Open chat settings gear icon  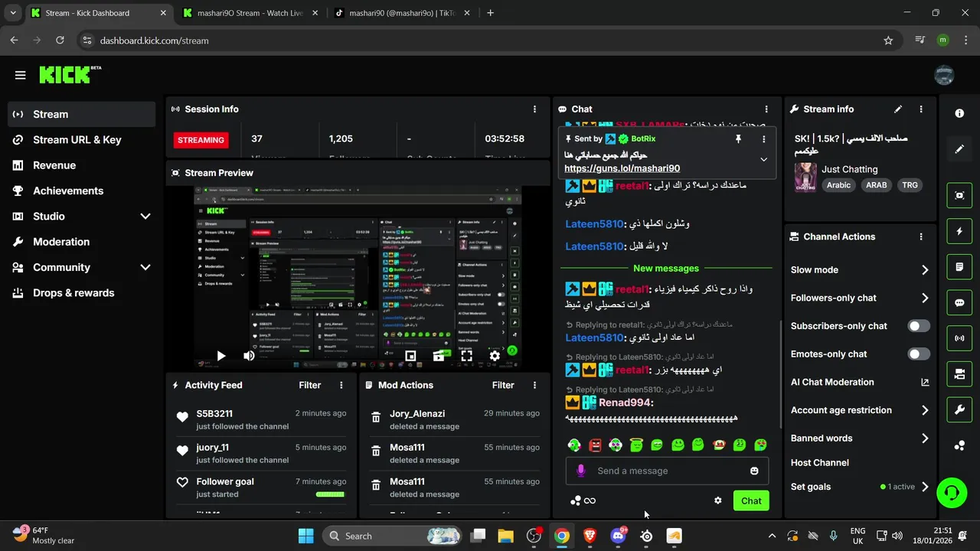pos(717,500)
